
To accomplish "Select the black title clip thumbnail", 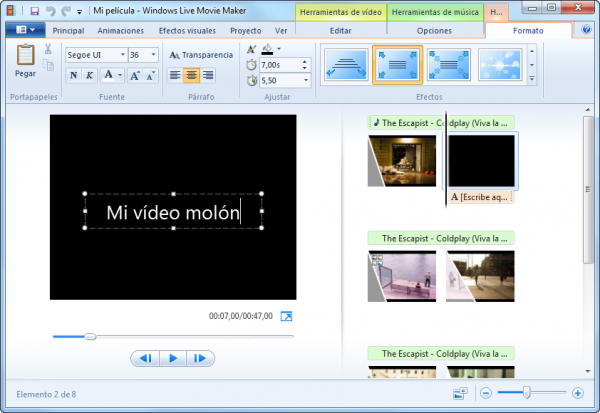I will (x=481, y=161).
